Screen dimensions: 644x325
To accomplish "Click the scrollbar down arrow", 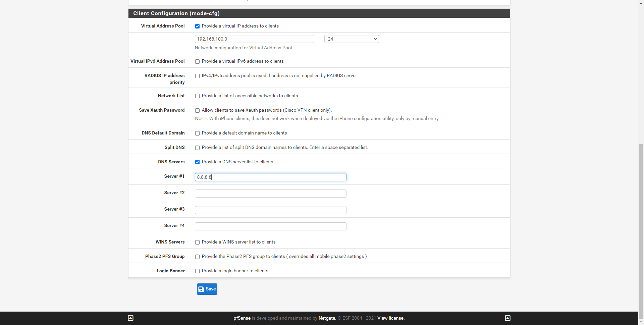I will [x=641, y=322].
